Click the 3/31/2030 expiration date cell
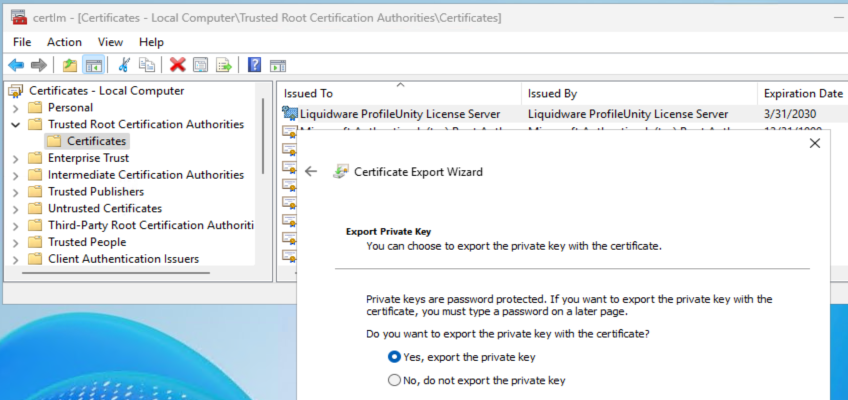Image resolution: width=848 pixels, height=400 pixels. 790,114
